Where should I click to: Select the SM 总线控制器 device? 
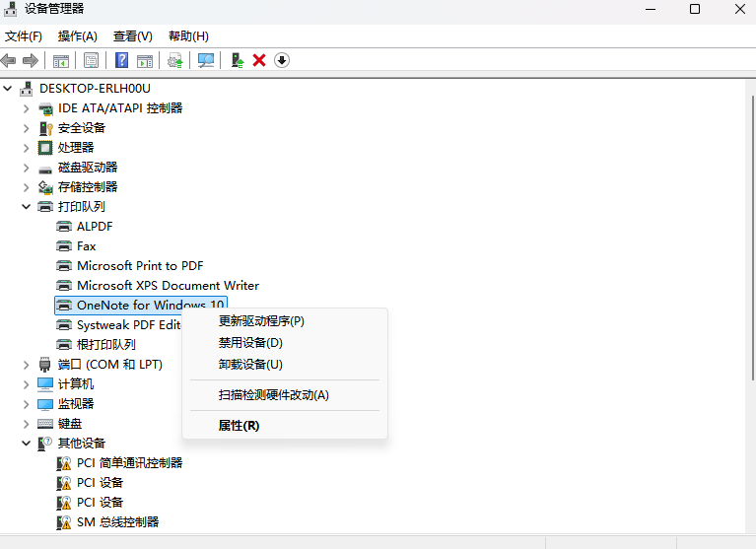(117, 522)
